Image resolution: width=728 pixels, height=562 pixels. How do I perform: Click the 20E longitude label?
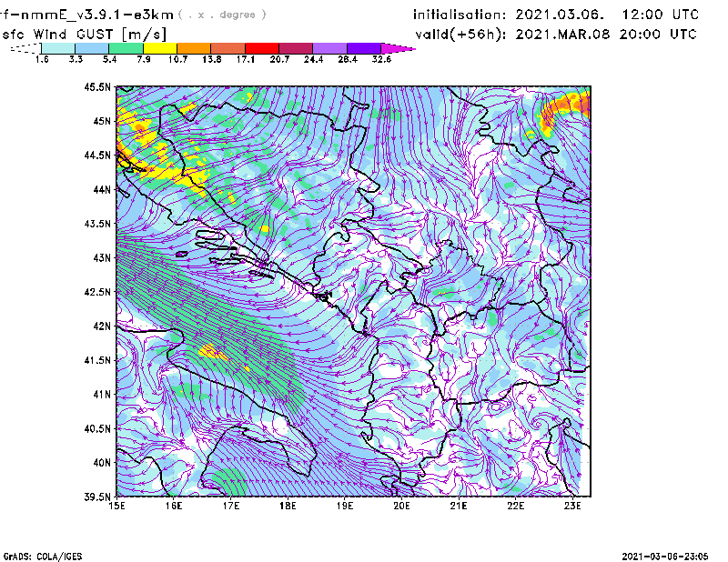tap(401, 506)
